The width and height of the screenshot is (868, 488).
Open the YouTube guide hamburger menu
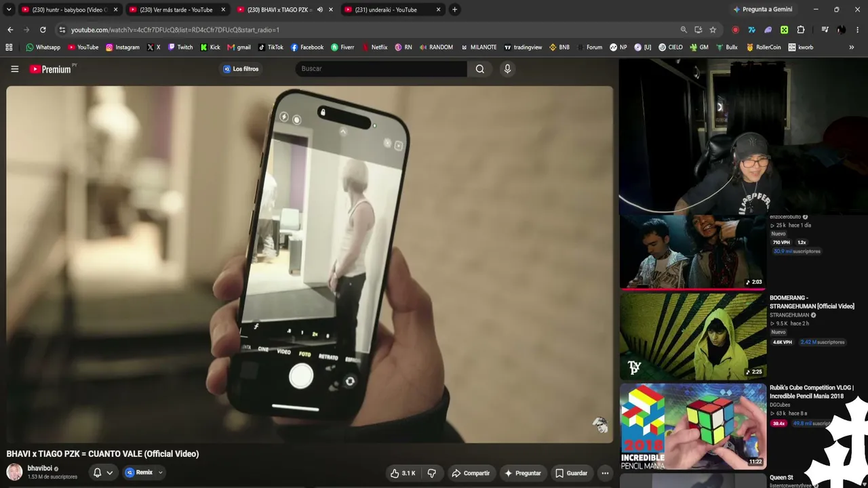coord(14,68)
